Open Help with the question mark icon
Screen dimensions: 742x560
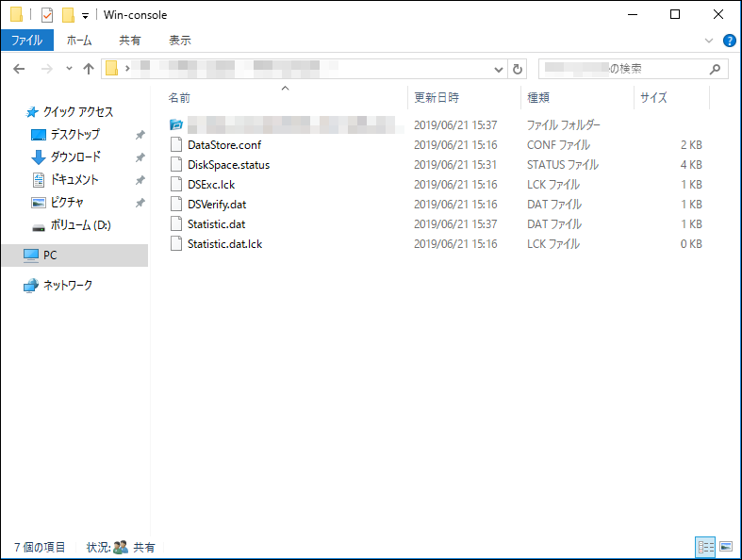pos(729,41)
